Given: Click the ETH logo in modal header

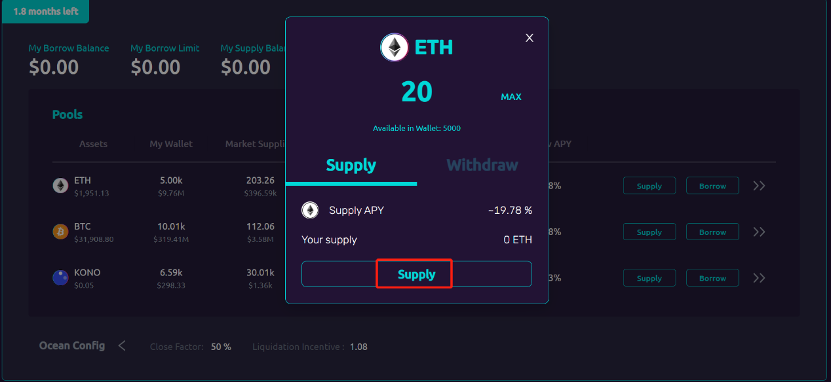Looking at the screenshot, I should [x=394, y=47].
